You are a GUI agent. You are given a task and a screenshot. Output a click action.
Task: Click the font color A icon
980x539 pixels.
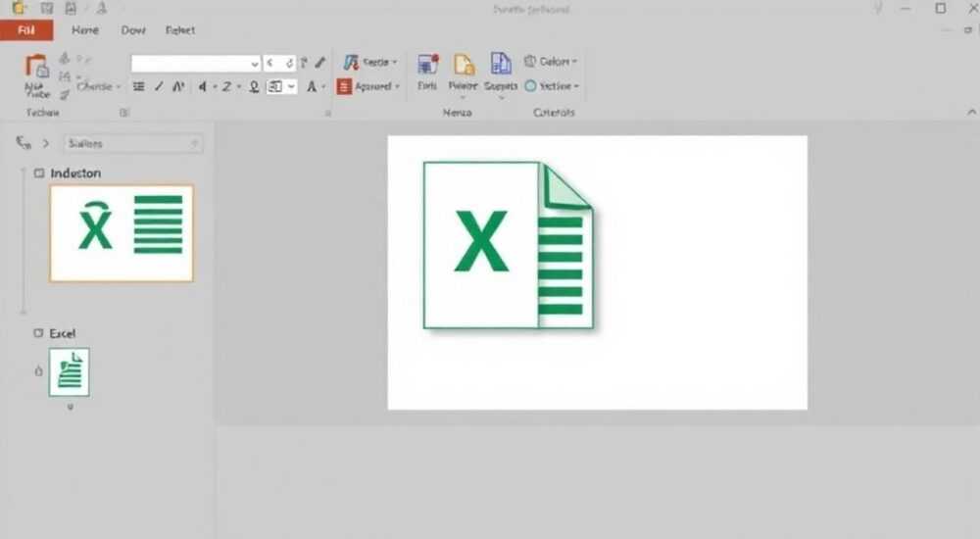(x=312, y=87)
